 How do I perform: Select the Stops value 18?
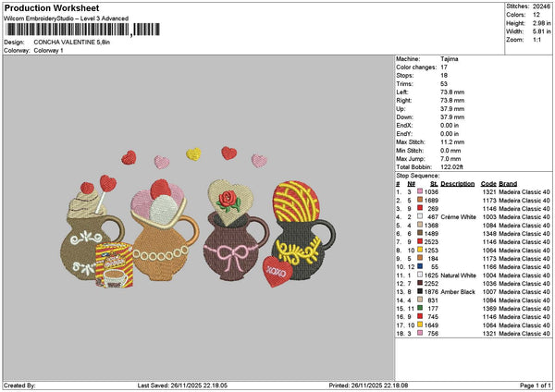(x=444, y=76)
